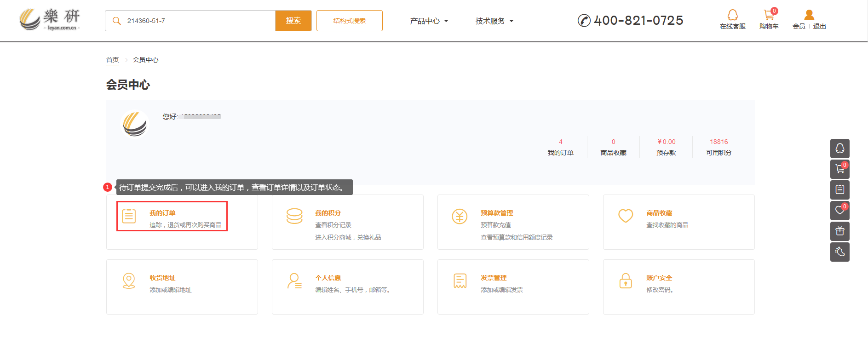Expand the 产品中心 dropdown menu
868x361 pixels.
[x=428, y=21]
